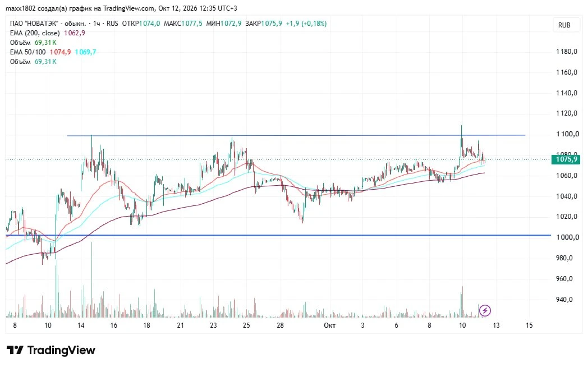This screenshot has width=588, height=367.
Task: Click the purple 1062,9 EMA 200 value
Action: click(75, 33)
